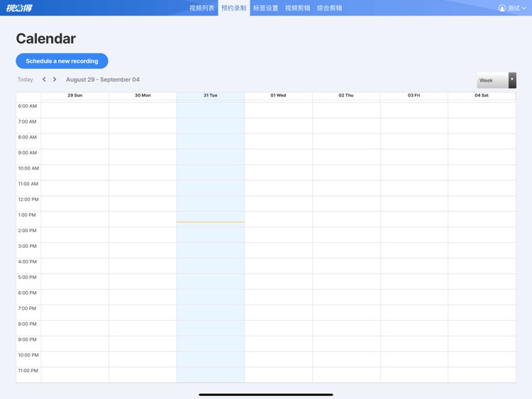Select the 预约录制 tab
This screenshot has height=399, width=532.
coord(234,8)
